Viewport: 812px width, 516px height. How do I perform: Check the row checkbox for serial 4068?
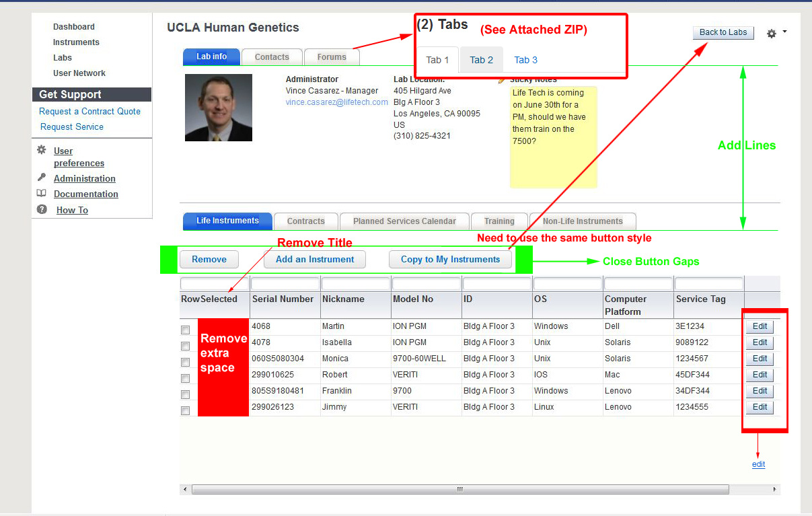pyautogui.click(x=185, y=330)
